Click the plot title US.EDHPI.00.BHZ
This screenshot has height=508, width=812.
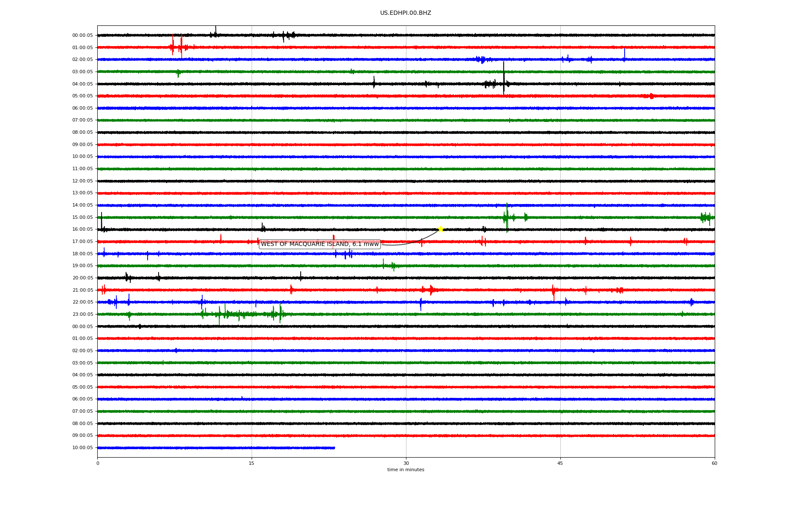pyautogui.click(x=406, y=13)
